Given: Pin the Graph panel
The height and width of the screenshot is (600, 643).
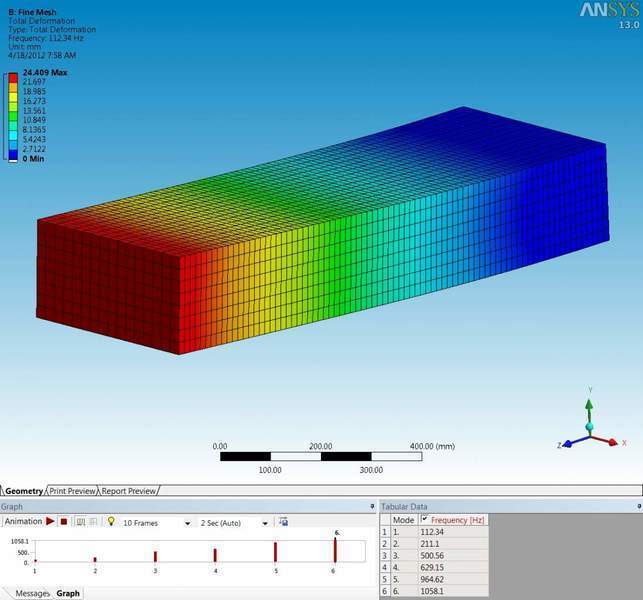Looking at the screenshot, I should 372,506.
